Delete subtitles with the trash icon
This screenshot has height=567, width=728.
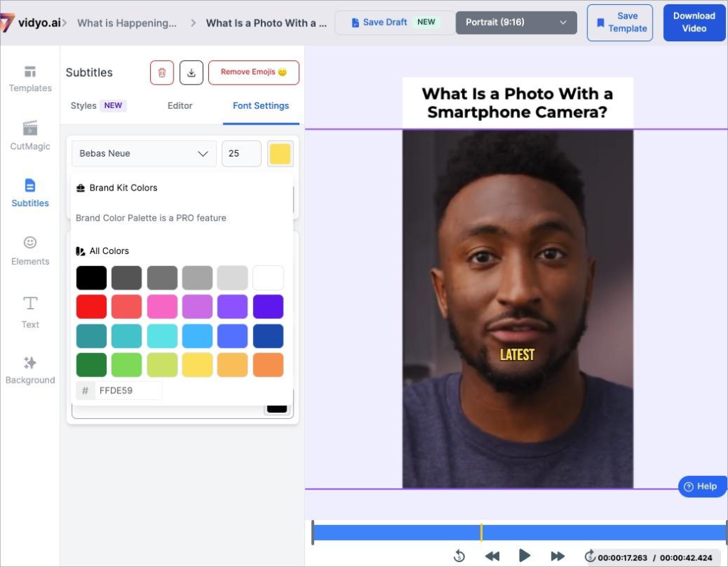point(161,73)
